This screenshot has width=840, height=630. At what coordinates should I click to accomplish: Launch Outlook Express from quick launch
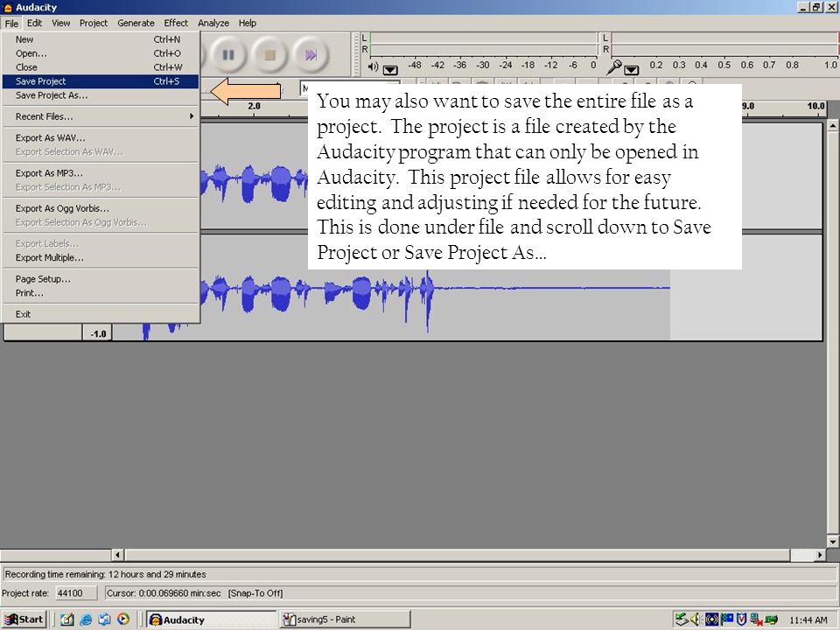104,619
